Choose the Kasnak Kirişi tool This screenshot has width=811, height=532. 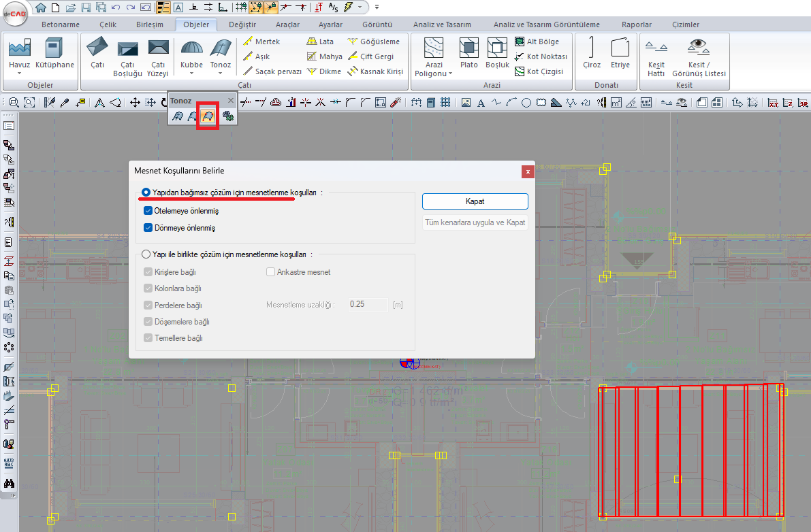(x=375, y=71)
